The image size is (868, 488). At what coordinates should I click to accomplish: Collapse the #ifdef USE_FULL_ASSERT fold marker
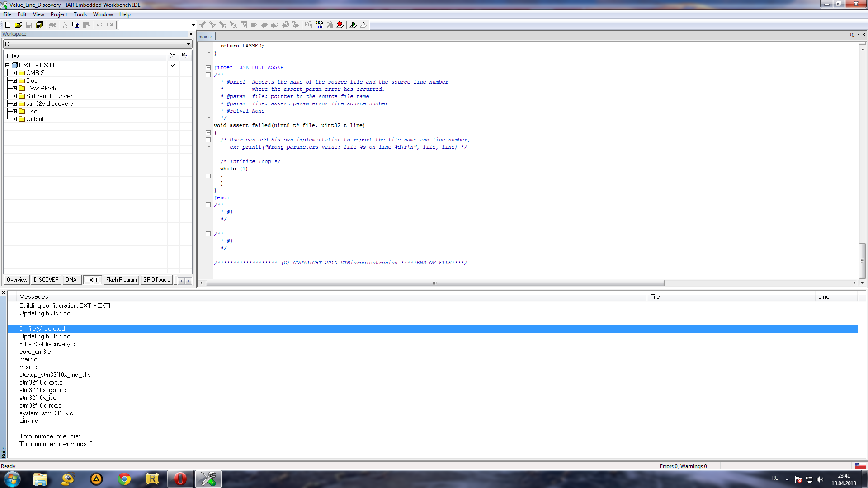coord(208,67)
